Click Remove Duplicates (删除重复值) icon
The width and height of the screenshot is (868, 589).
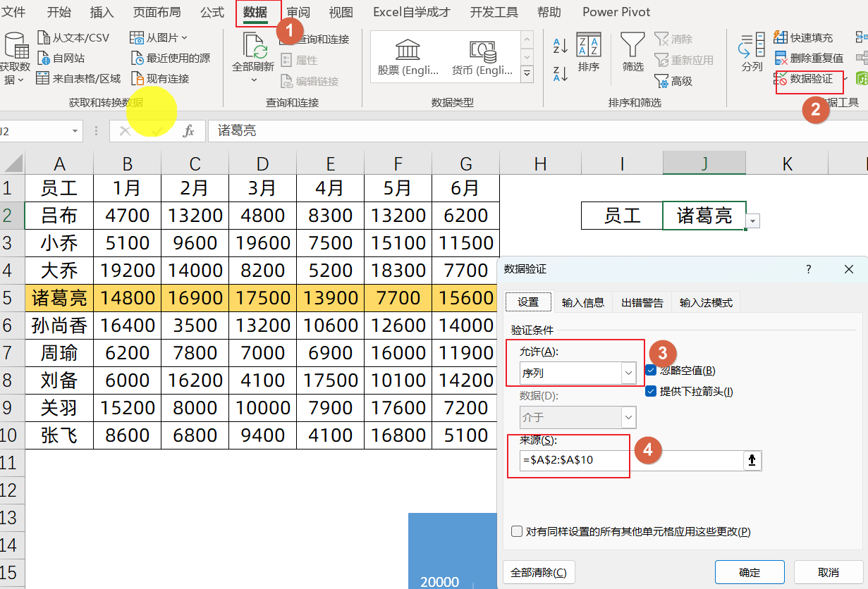pyautogui.click(x=781, y=58)
